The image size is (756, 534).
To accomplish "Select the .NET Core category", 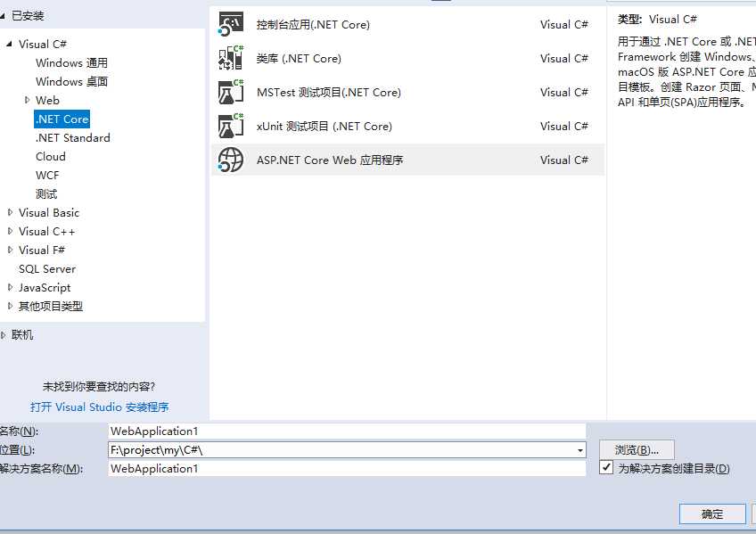I will click(62, 119).
